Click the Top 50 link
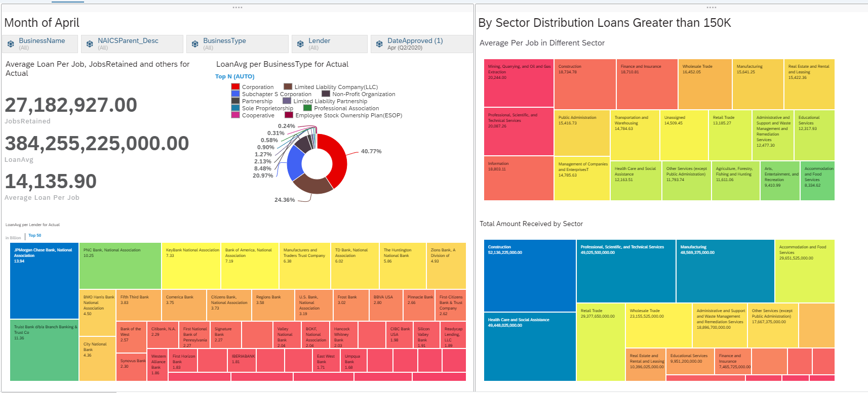This screenshot has height=393, width=868. pyautogui.click(x=35, y=235)
